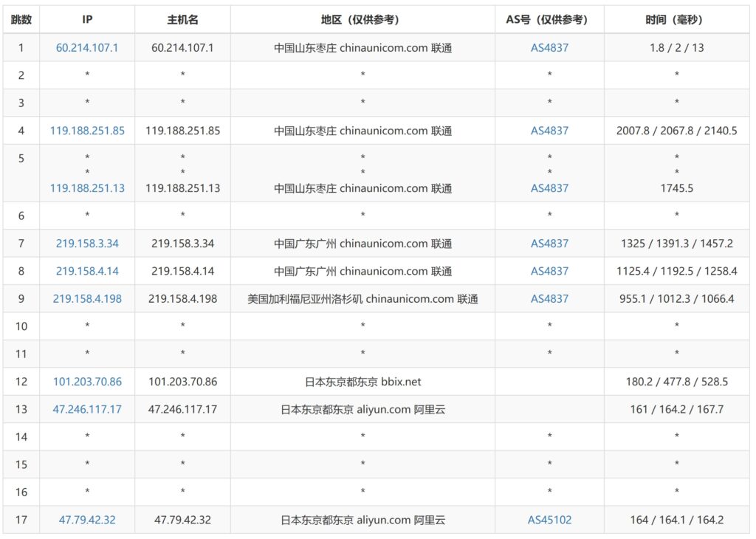Click the final hop IP 47.79.42.32
The width and height of the screenshot is (756, 539).
point(87,520)
